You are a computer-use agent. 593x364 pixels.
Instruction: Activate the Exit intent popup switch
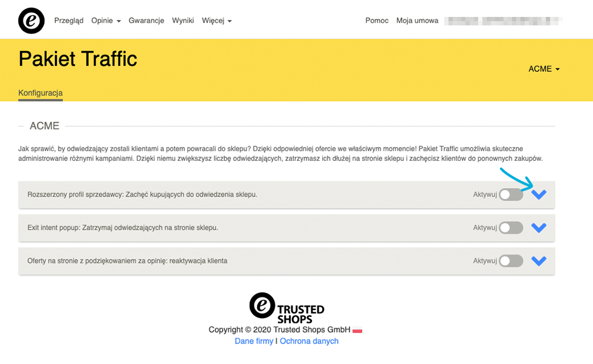click(511, 228)
